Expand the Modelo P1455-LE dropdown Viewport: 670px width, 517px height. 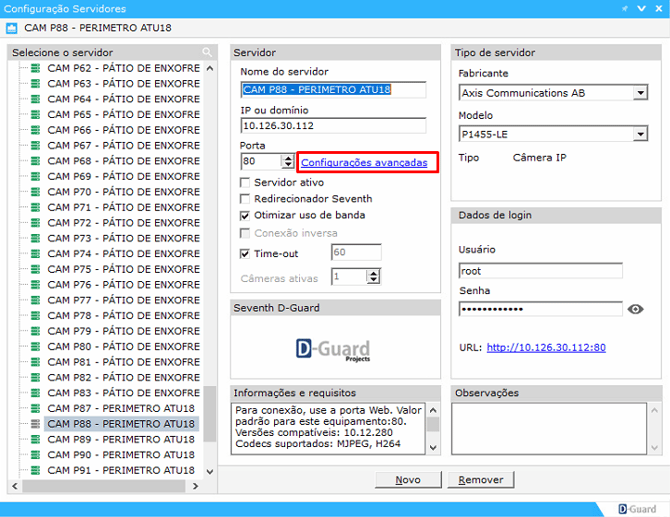coord(640,134)
